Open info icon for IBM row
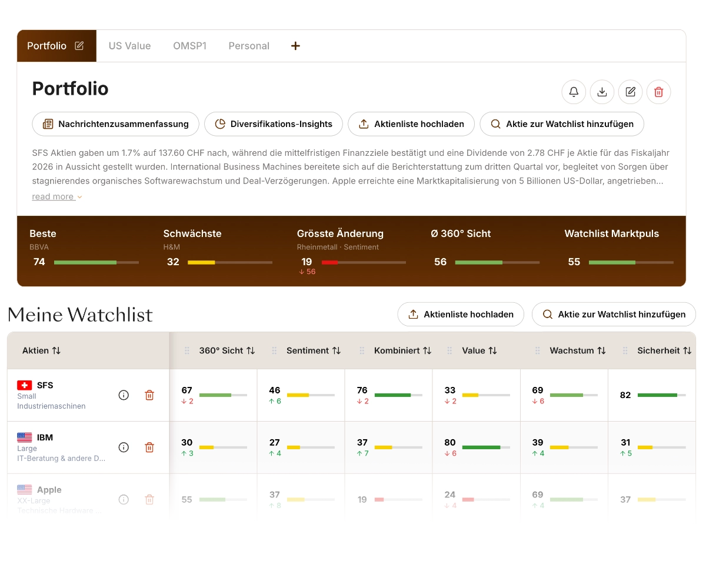 [124, 447]
